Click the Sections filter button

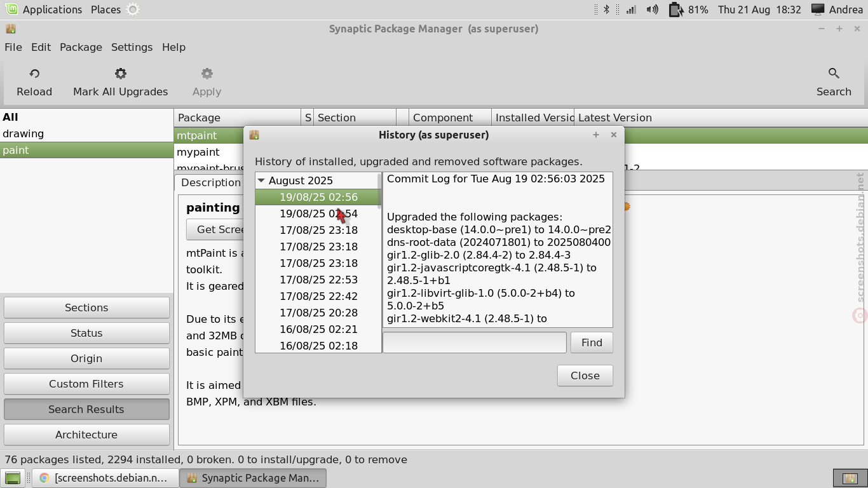click(86, 308)
